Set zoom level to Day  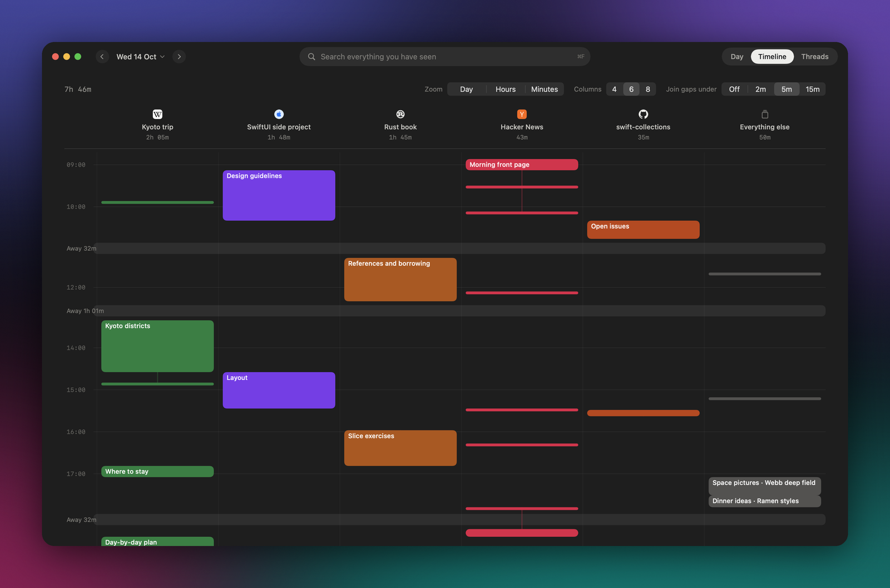(467, 89)
